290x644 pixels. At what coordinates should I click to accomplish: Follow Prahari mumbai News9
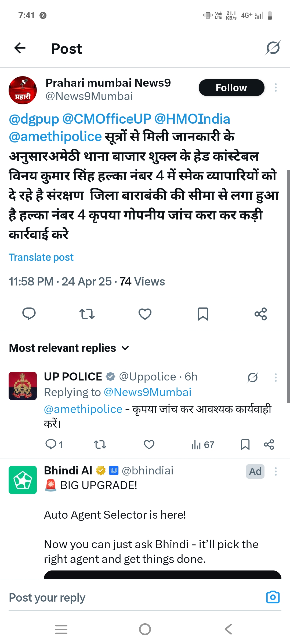click(x=231, y=87)
